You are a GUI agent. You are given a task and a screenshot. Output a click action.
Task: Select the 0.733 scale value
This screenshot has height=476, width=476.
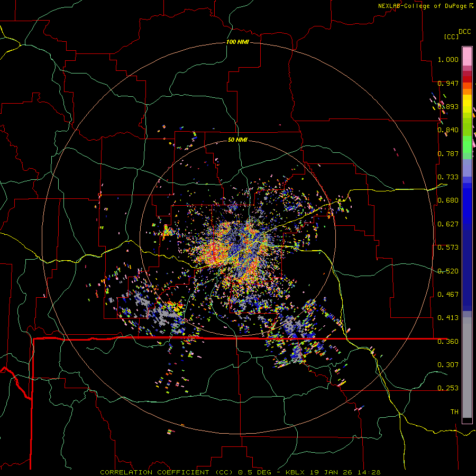coord(448,177)
